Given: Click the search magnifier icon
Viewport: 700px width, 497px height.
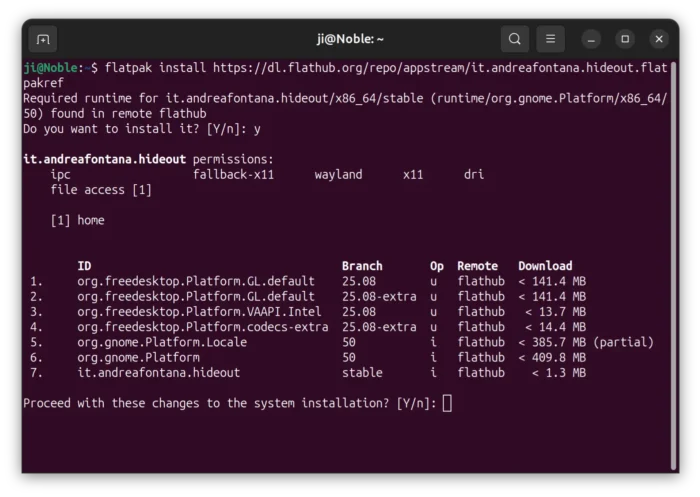Looking at the screenshot, I should coord(514,39).
